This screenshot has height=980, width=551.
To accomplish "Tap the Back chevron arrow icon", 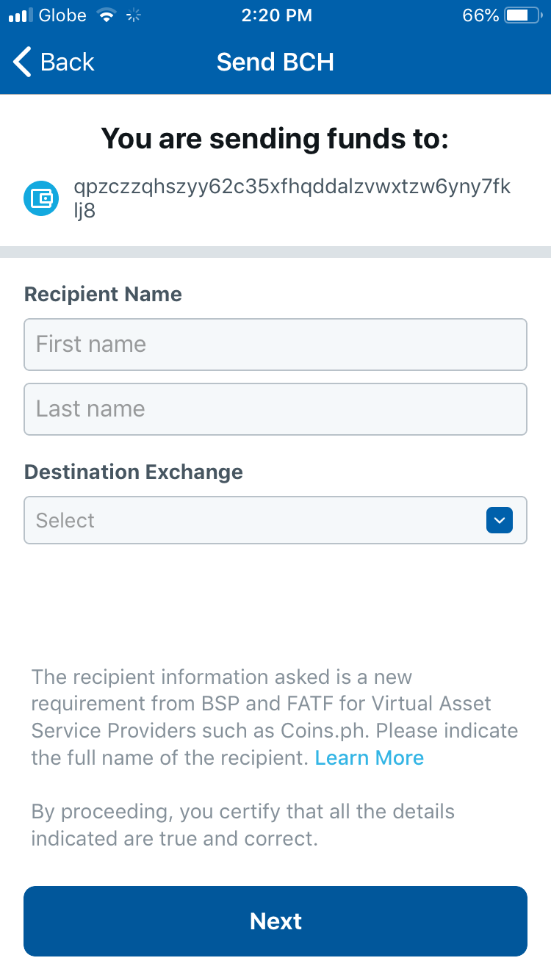I will (23, 62).
